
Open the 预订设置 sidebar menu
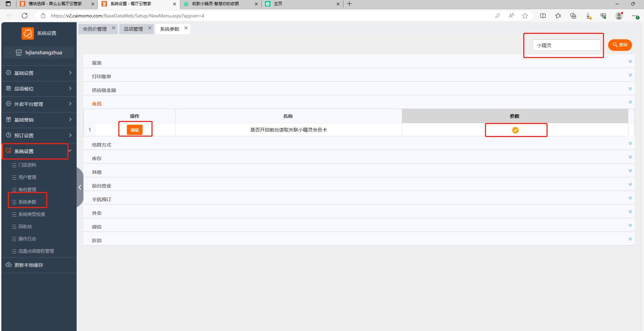[x=39, y=135]
